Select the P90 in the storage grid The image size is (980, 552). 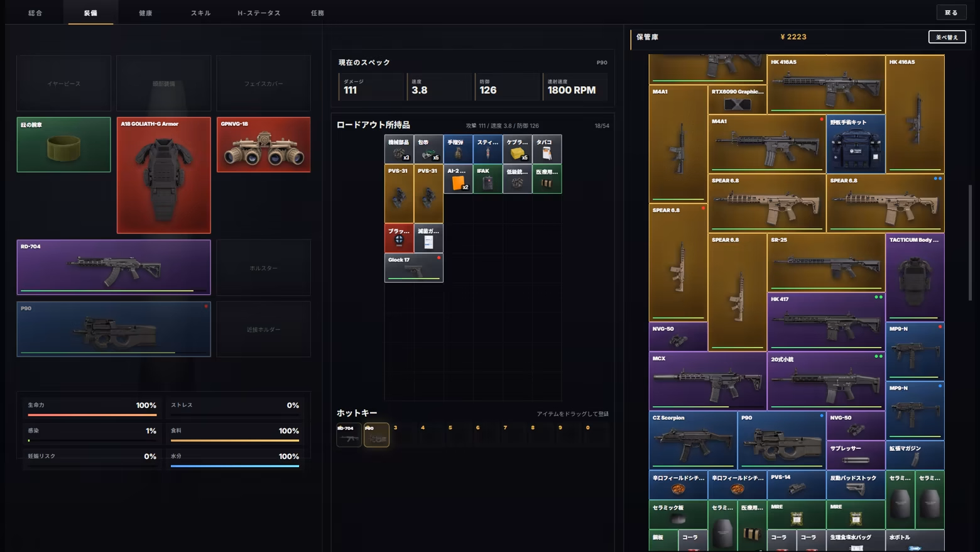[x=781, y=440]
